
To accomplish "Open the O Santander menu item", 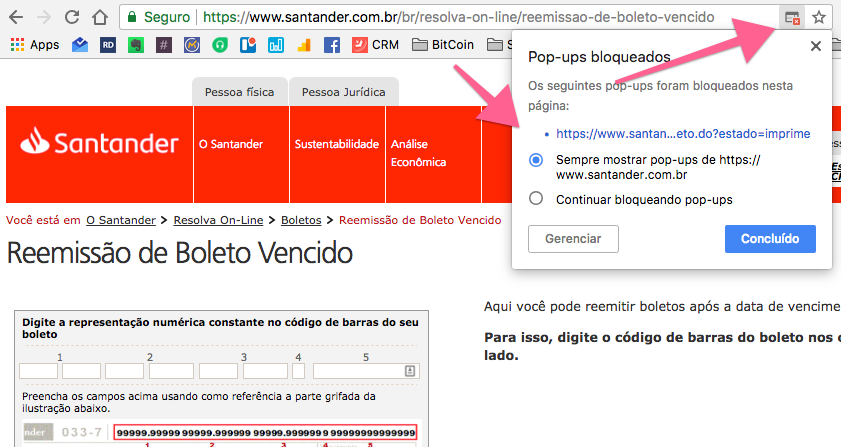I will tap(231, 144).
